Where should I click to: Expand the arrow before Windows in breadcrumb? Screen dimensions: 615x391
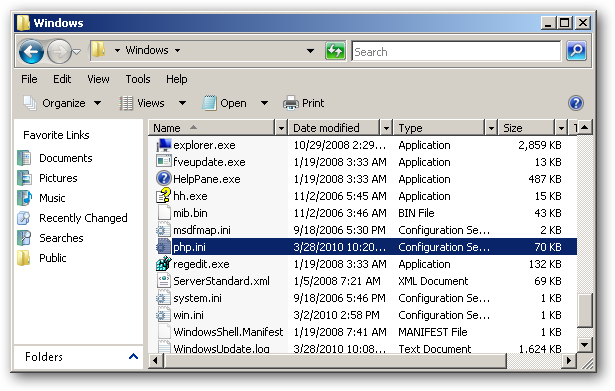117,51
